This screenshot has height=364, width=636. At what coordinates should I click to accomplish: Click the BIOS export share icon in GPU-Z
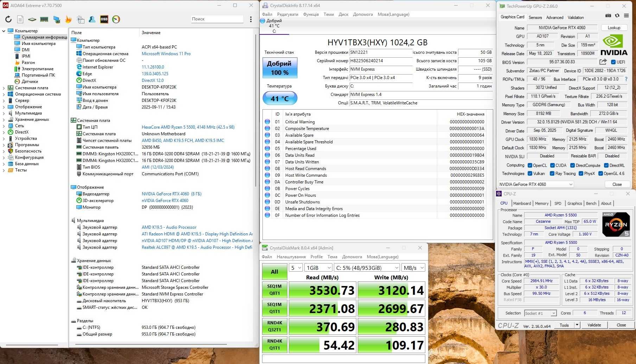(603, 62)
